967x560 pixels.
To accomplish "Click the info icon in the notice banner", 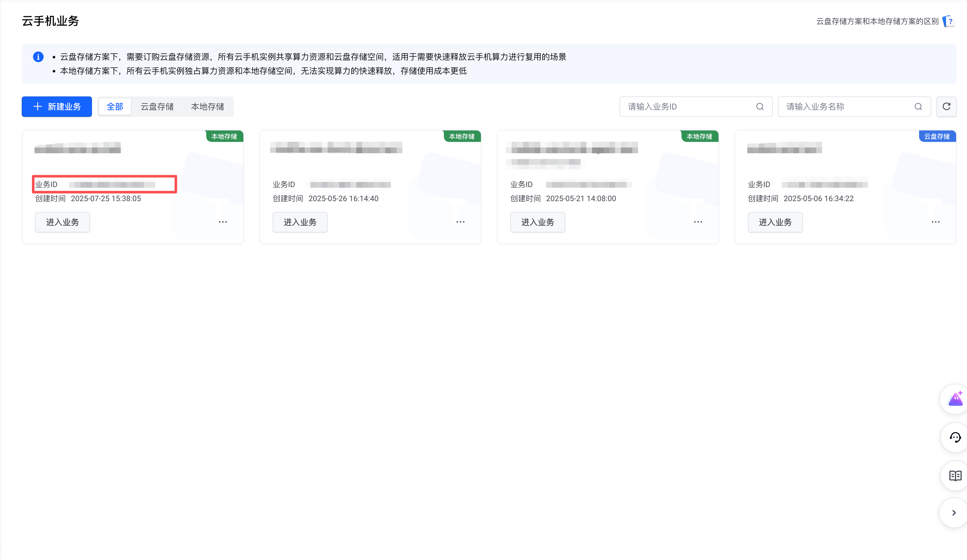I will click(x=38, y=57).
